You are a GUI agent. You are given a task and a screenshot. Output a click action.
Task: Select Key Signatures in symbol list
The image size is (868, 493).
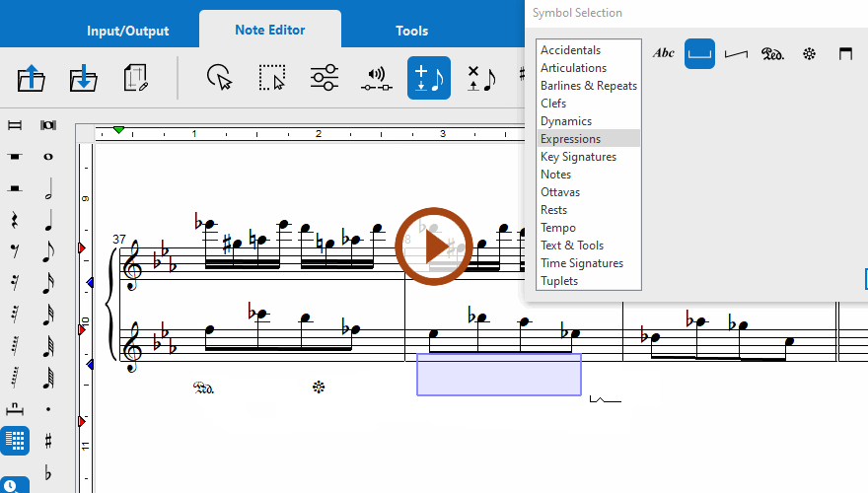click(x=578, y=157)
